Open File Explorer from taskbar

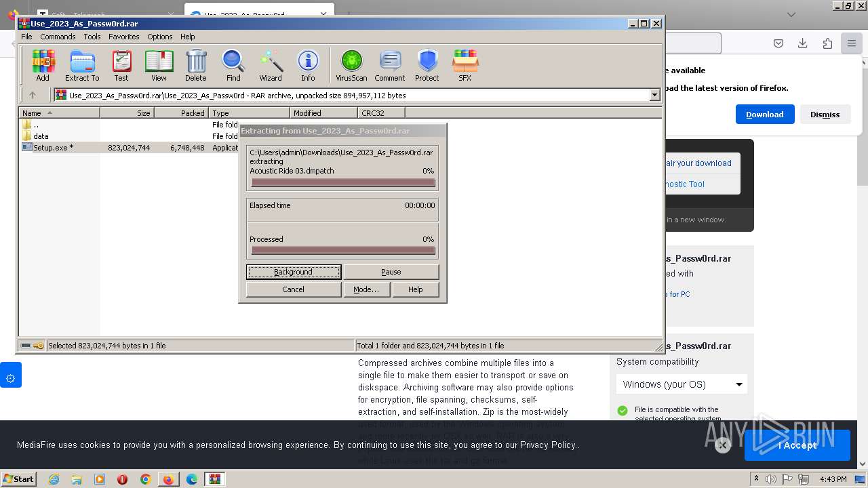77,479
